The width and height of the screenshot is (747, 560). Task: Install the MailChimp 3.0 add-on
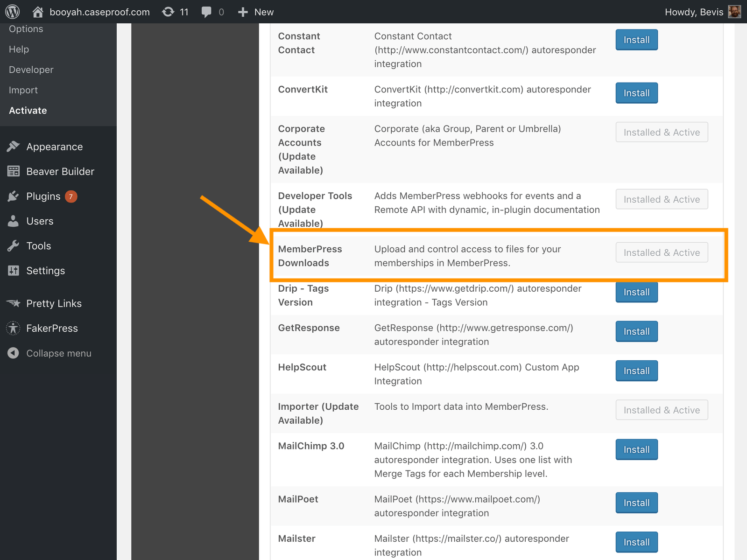(636, 449)
